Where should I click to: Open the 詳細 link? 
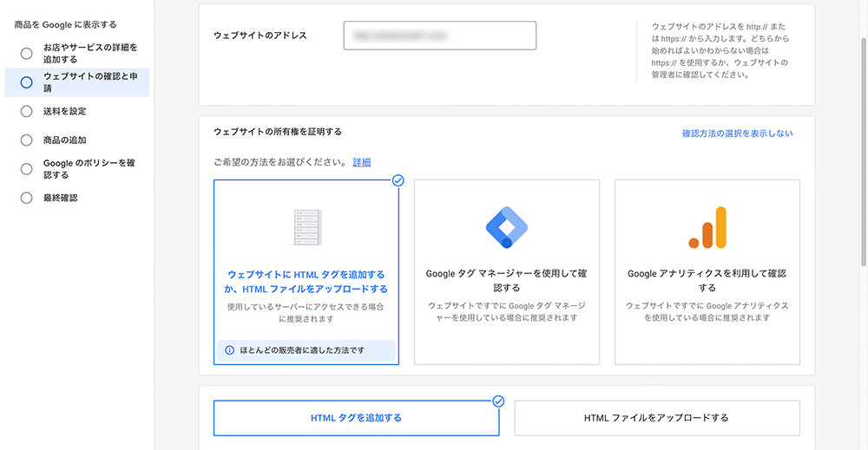tap(362, 162)
